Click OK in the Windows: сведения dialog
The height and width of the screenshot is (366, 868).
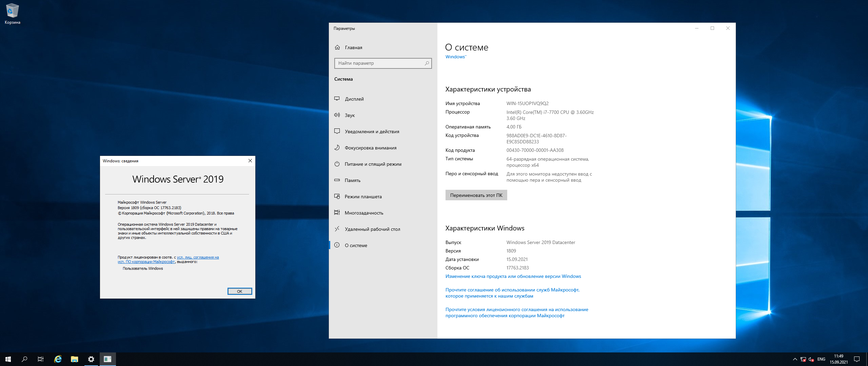point(240,291)
